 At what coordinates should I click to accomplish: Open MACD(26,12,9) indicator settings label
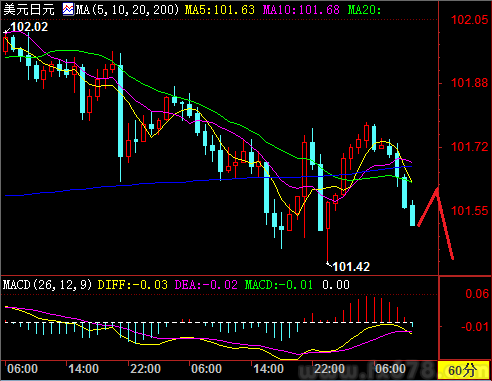coord(47,285)
